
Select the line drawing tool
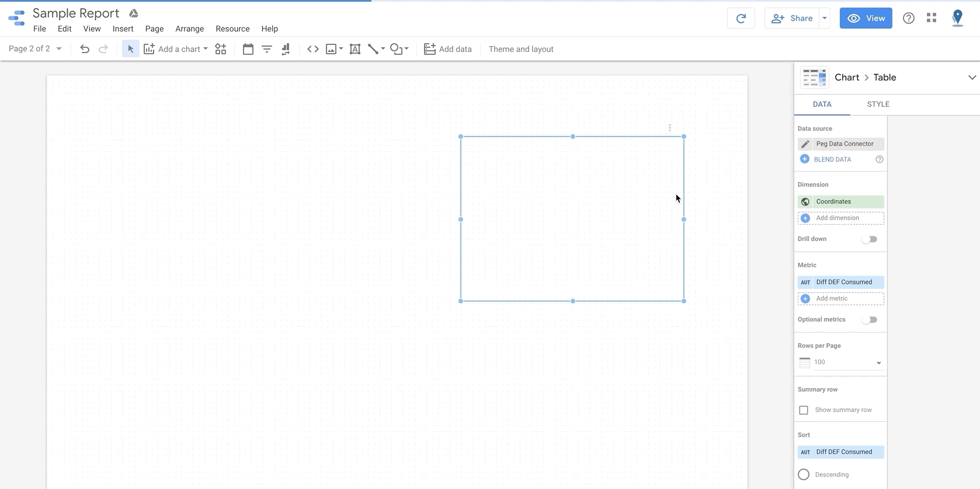pyautogui.click(x=373, y=49)
